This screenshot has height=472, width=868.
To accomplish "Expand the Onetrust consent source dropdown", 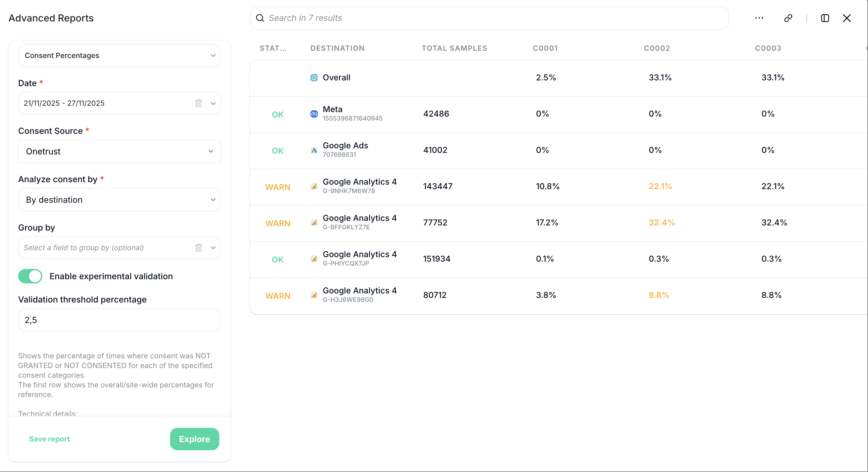I will [x=119, y=151].
